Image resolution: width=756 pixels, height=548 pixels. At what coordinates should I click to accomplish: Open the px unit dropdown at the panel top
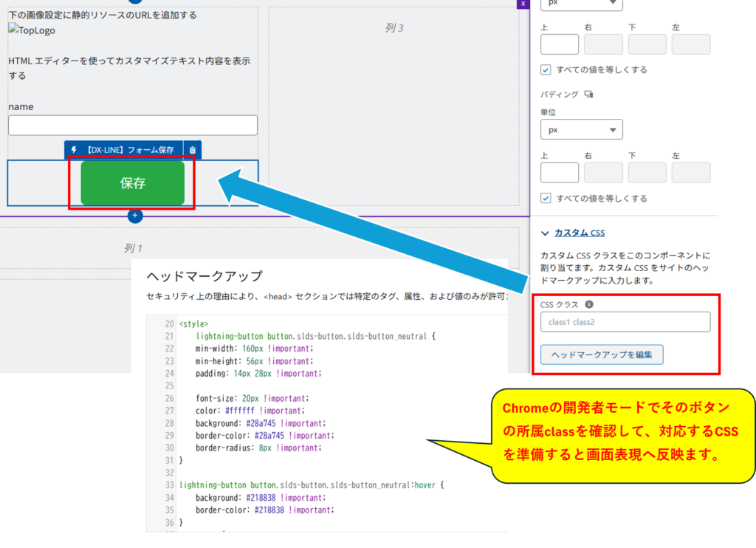pos(582,4)
